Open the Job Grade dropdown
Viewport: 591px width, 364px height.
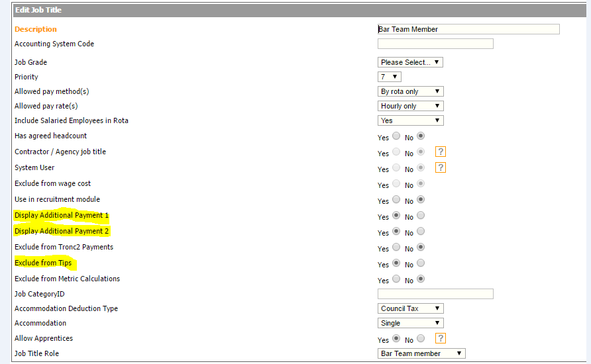(x=410, y=62)
